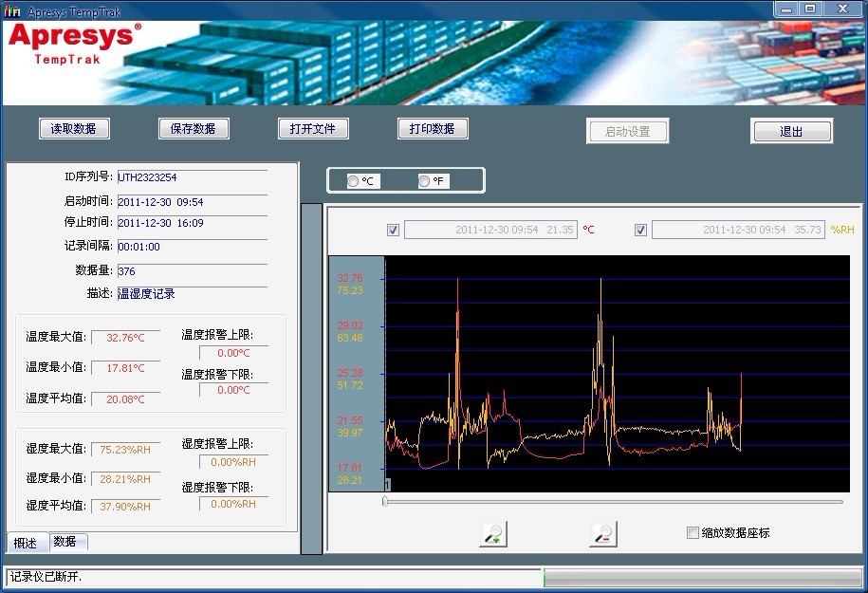Select the °C temperature unit radio button
868x593 pixels.
click(x=354, y=181)
